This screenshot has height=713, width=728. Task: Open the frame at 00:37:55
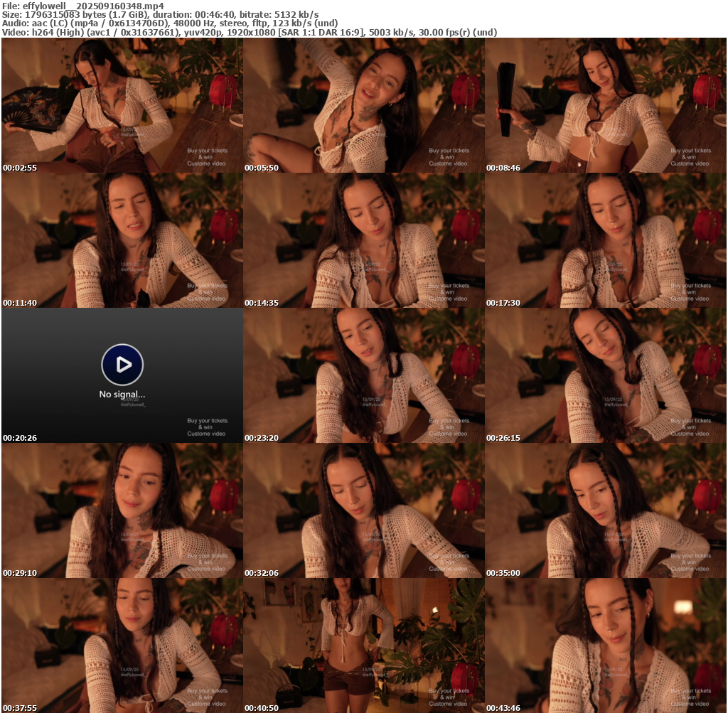[122, 645]
